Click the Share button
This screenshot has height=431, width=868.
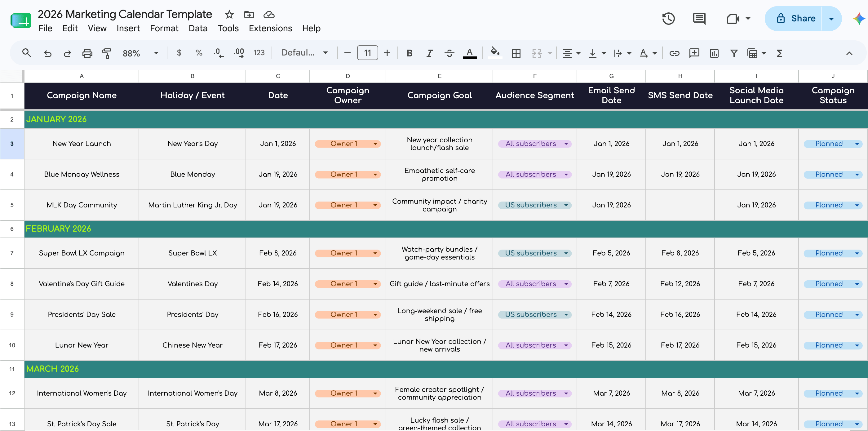pos(794,19)
